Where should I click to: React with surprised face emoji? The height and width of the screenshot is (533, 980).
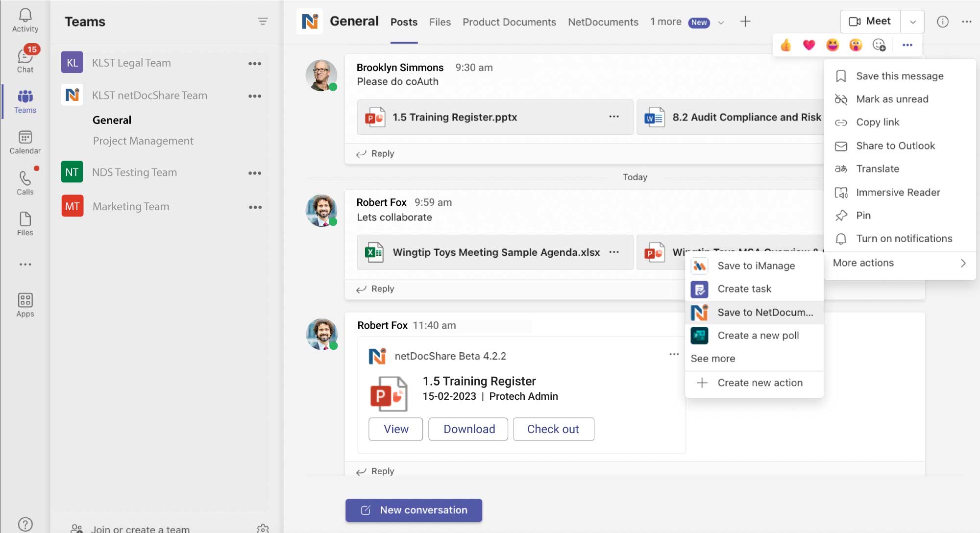856,45
